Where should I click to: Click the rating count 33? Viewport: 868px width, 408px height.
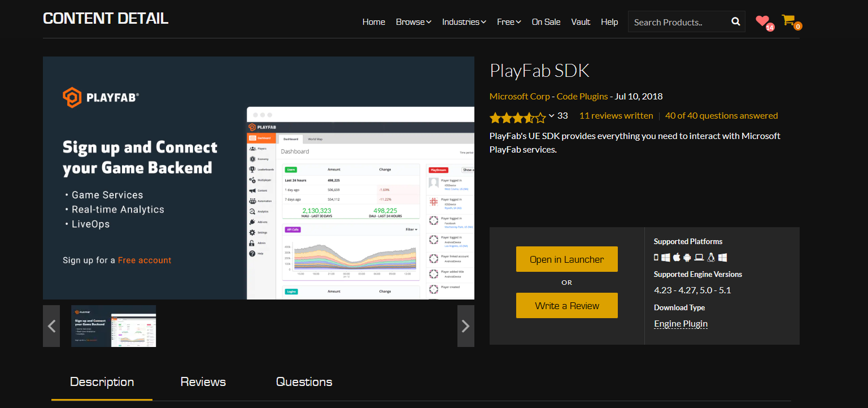[x=562, y=115]
